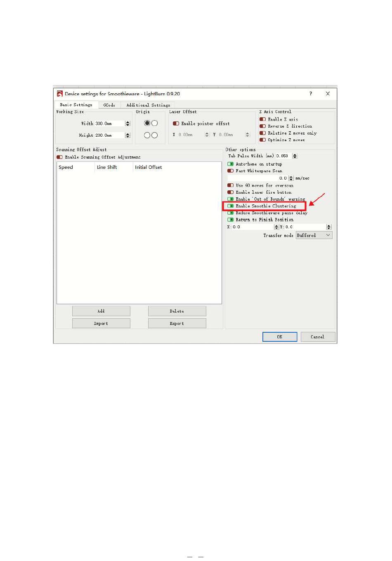The height and width of the screenshot is (561, 392).
Task: Select the top-right origin radio button
Action: [154, 123]
